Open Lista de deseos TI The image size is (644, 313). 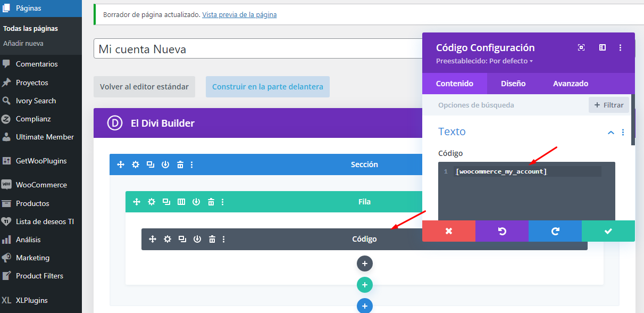(41, 221)
